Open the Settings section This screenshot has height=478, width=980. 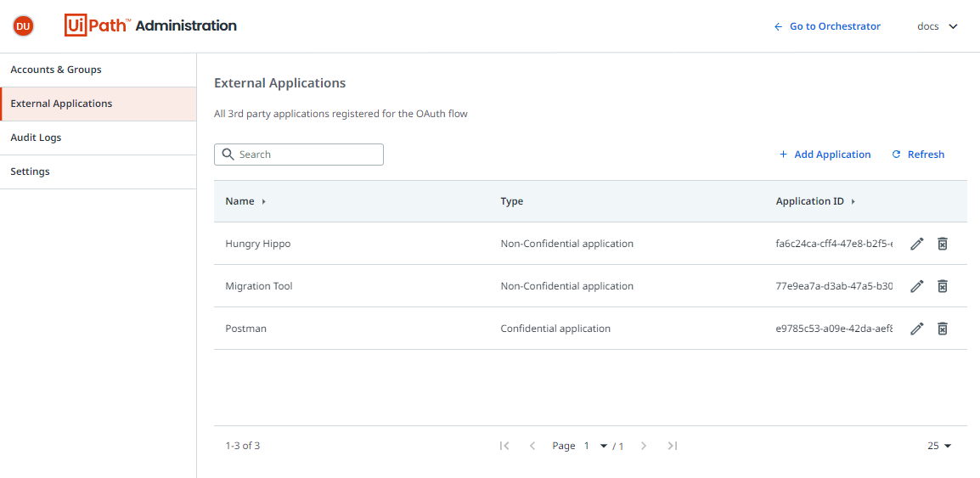(99, 172)
